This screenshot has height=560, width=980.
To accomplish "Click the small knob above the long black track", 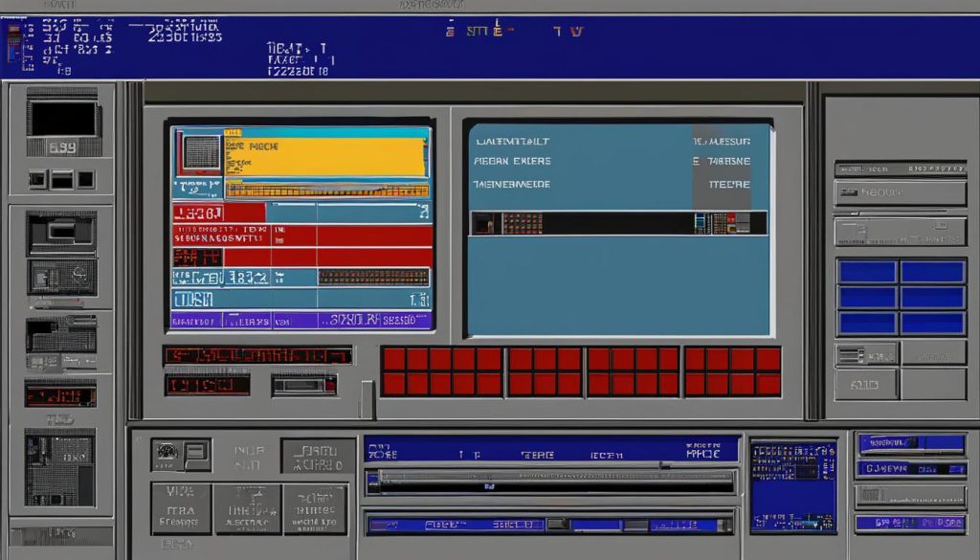I will (665, 465).
